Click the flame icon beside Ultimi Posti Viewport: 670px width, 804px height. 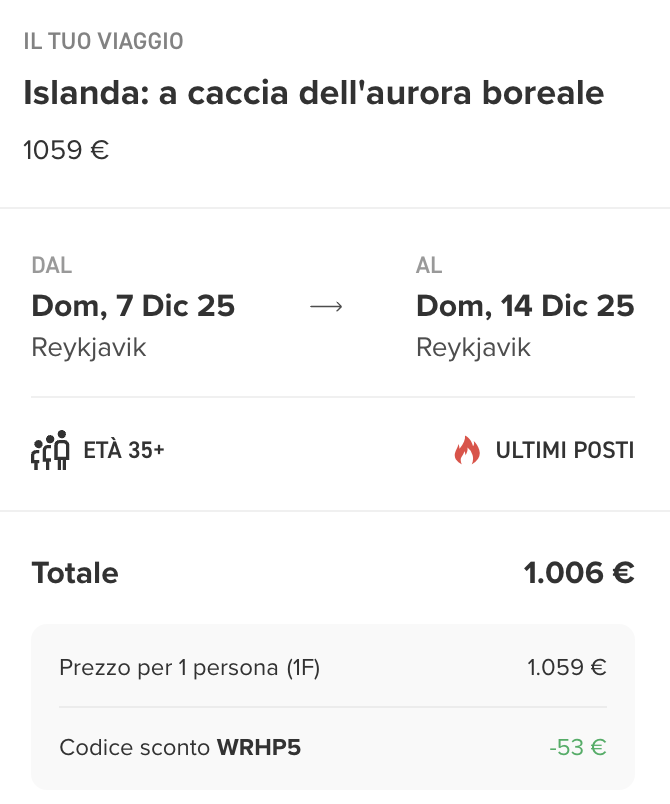coord(466,451)
